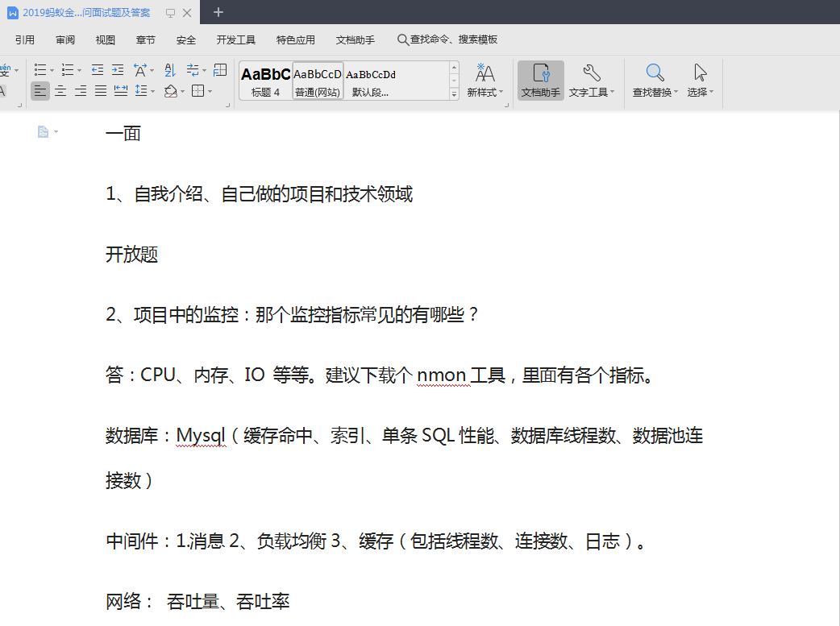Center-align the paragraph
Screen dimensions: 840x626
coord(60,91)
